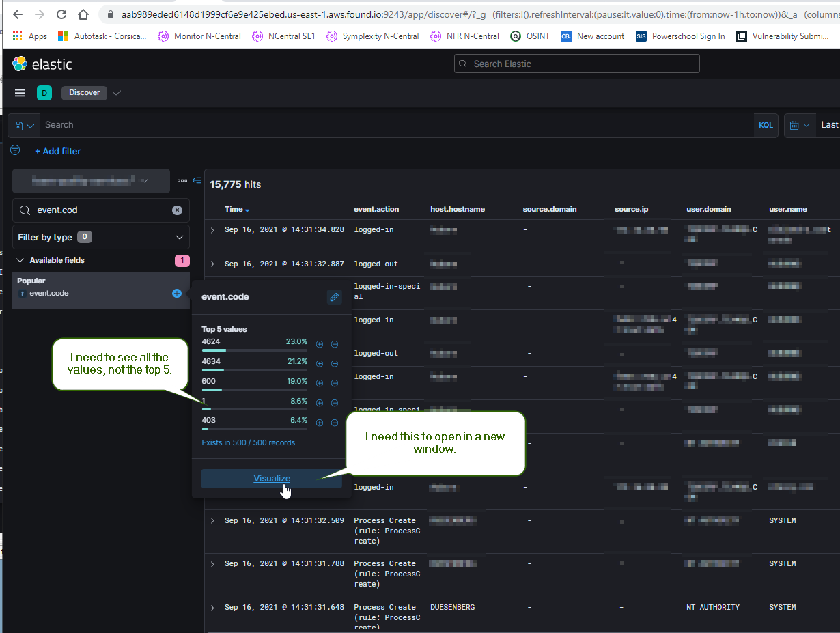
Task: Edit event.code field with pencil icon
Action: pyautogui.click(x=334, y=296)
